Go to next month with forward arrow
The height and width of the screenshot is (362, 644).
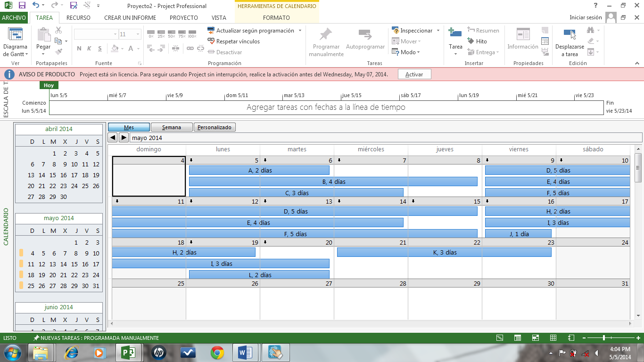(124, 138)
